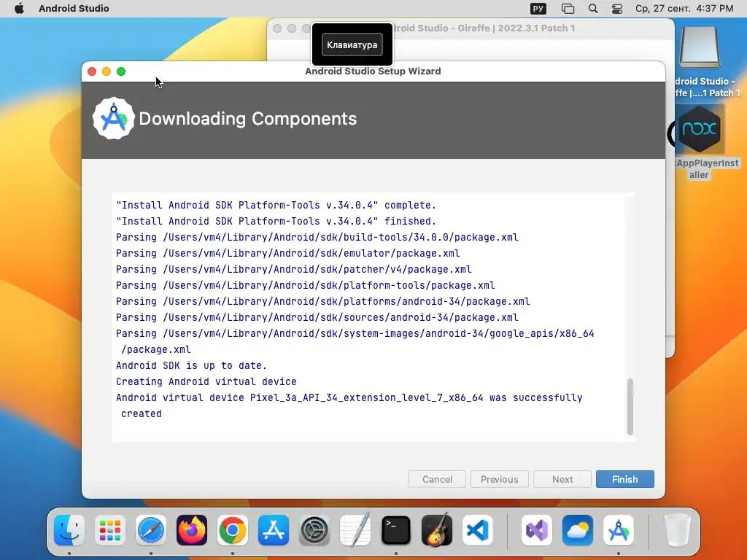Launch GarageBand from the Dock
The width and height of the screenshot is (747, 560).
coord(437,530)
